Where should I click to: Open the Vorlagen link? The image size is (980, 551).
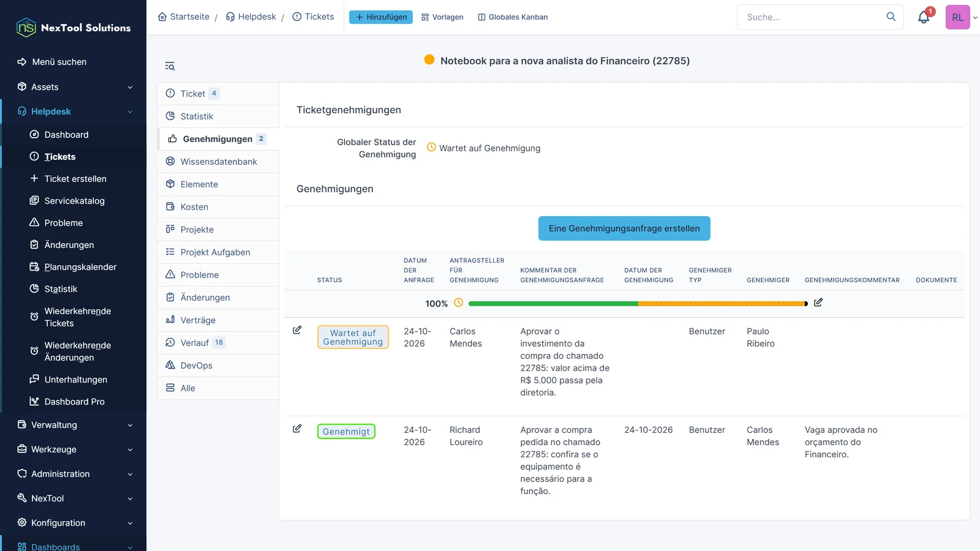click(x=442, y=17)
